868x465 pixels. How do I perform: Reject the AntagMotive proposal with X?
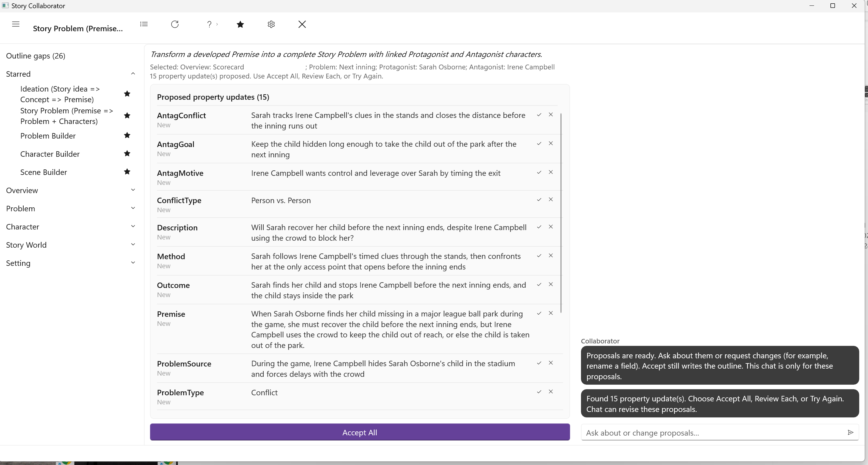coord(551,172)
